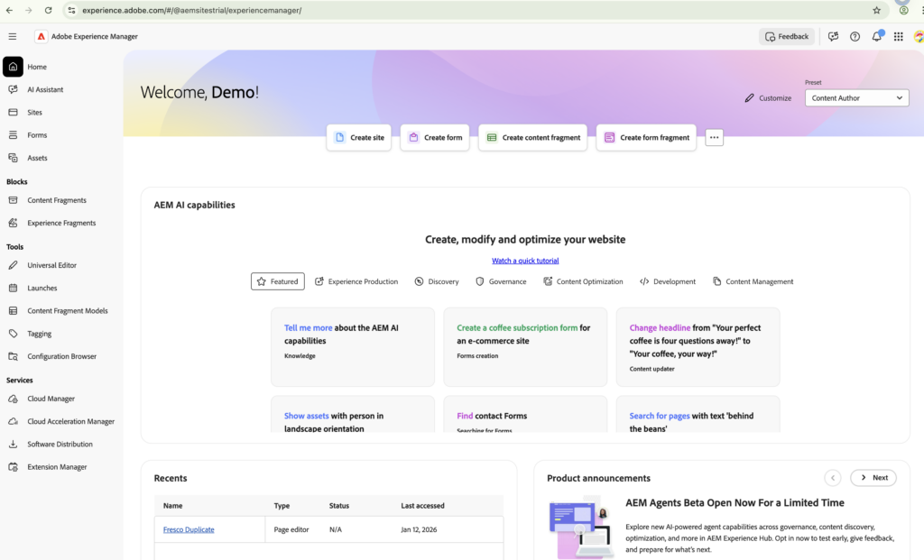
Task: Select the Content Optimization tab
Action: [x=583, y=280]
